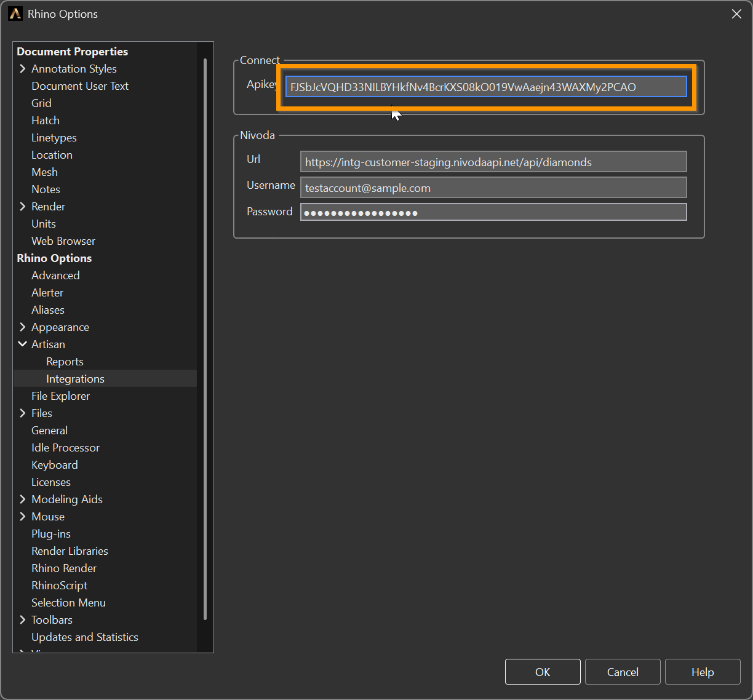The width and height of the screenshot is (753, 700).
Task: Expand the Toolbars tree node
Action: (23, 620)
